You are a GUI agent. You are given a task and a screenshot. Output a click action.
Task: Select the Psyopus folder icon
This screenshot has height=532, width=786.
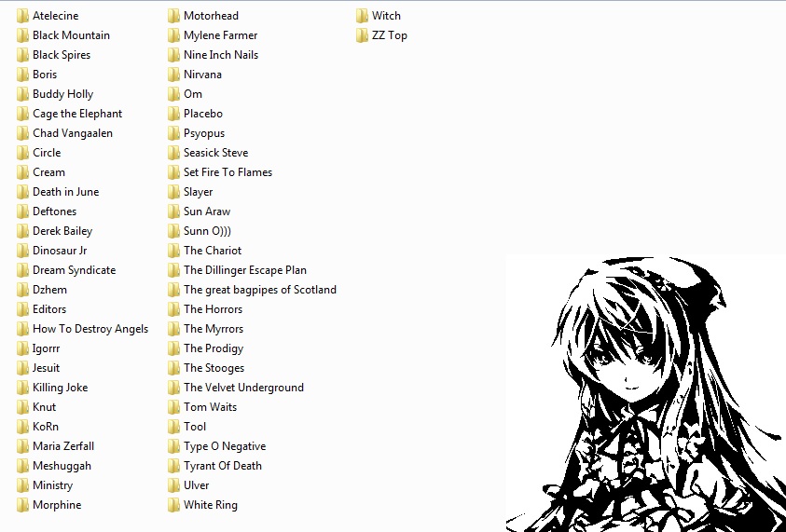[x=174, y=133]
